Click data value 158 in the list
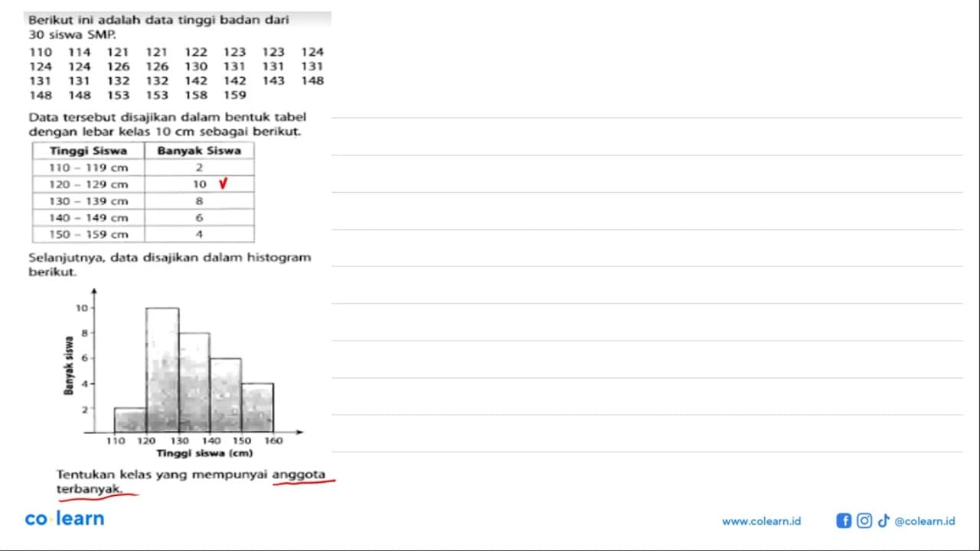980x551 pixels. click(x=196, y=96)
